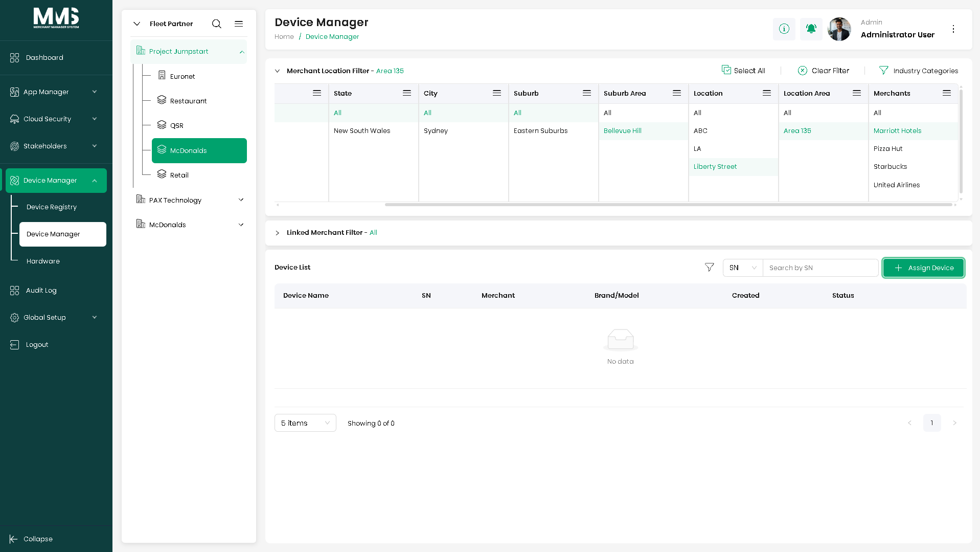
Task: Open Industry Categories filter
Action: [918, 71]
